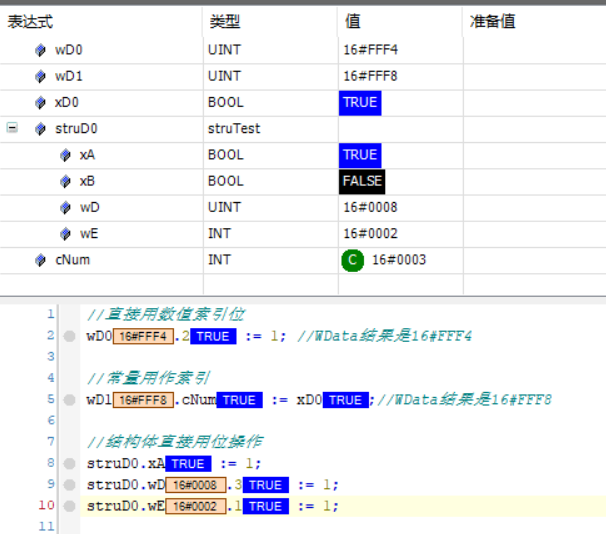
Task: Click the comment //结构体直接用位操作
Action: [x=175, y=442]
